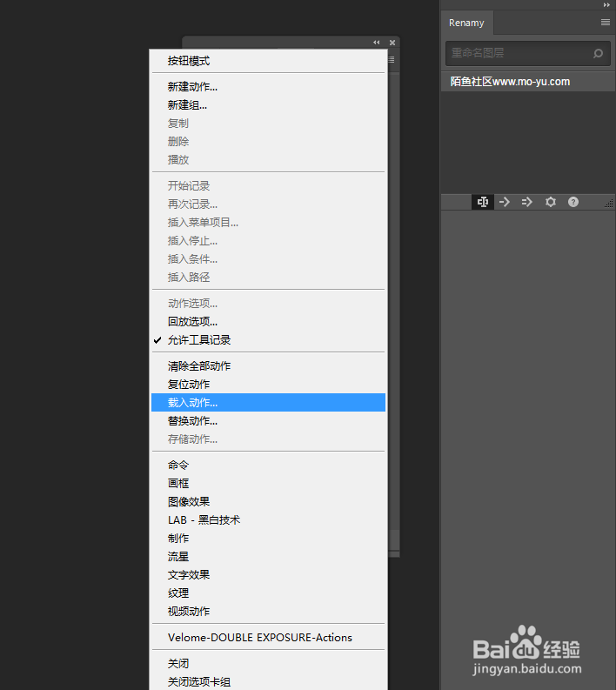Viewport: 616px width, 690px height.
Task: Click 插入条件... menu item
Action: click(268, 259)
